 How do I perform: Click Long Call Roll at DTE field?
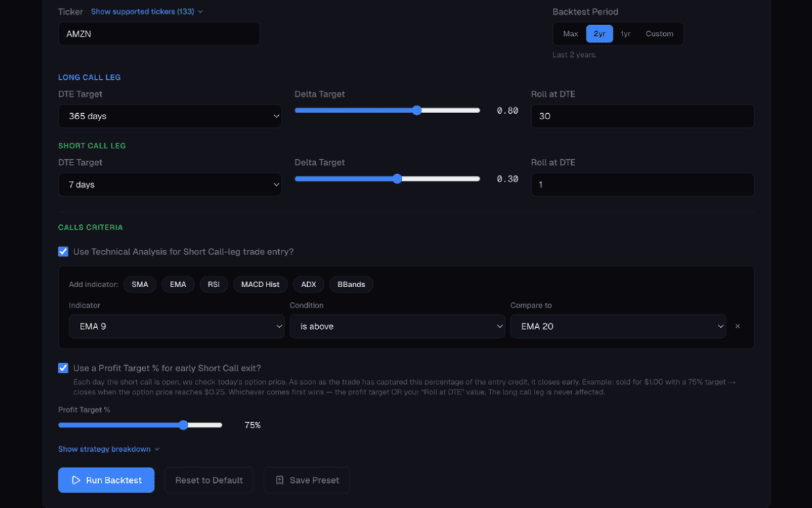click(642, 116)
